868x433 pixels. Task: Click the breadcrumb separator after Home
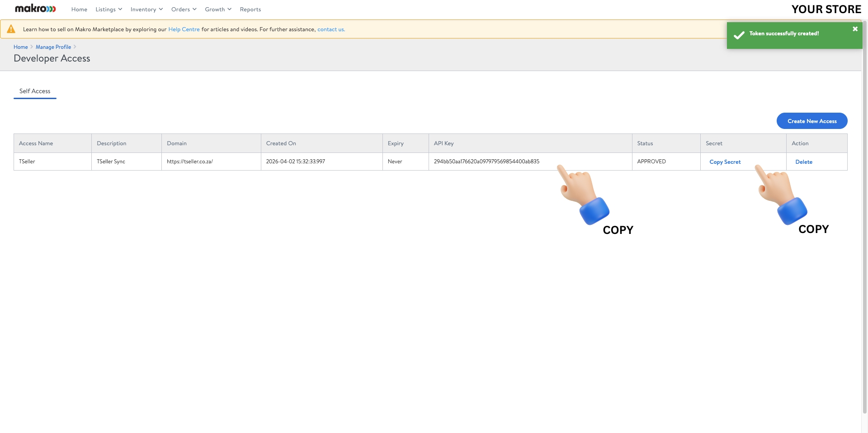click(x=31, y=47)
